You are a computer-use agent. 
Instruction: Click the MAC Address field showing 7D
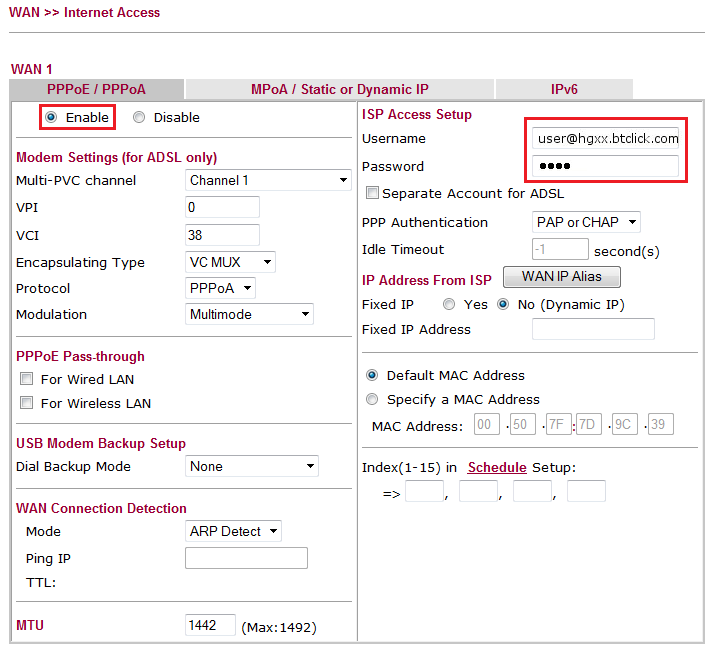click(x=589, y=424)
